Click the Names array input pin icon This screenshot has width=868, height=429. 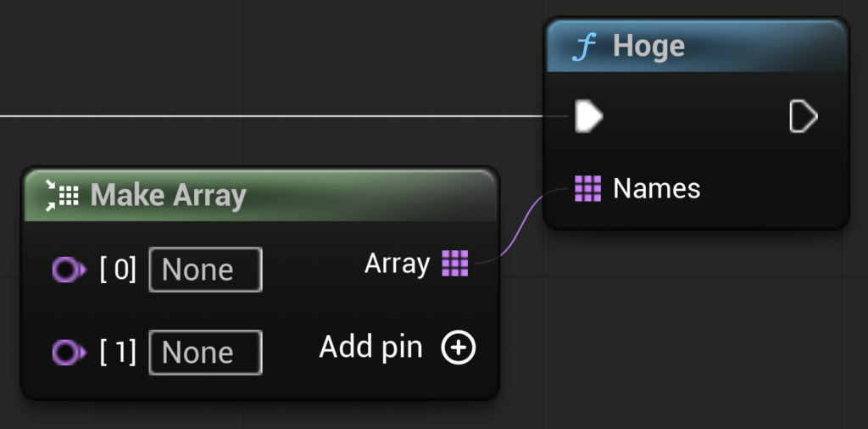tap(588, 188)
